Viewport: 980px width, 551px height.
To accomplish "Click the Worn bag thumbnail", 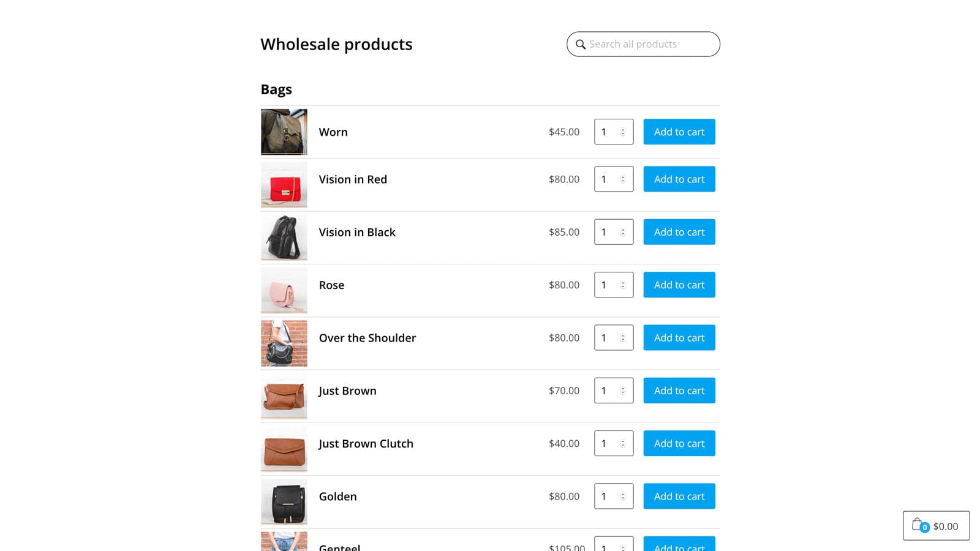I will coord(284,132).
